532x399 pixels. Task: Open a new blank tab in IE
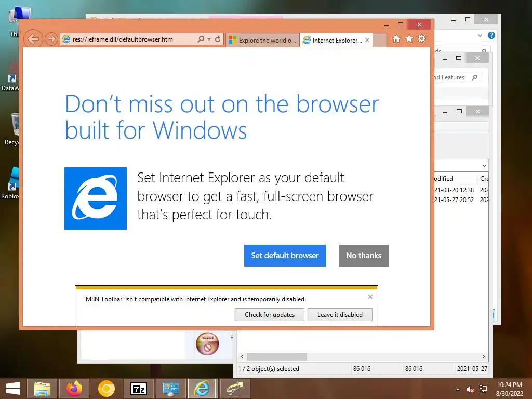(x=380, y=40)
